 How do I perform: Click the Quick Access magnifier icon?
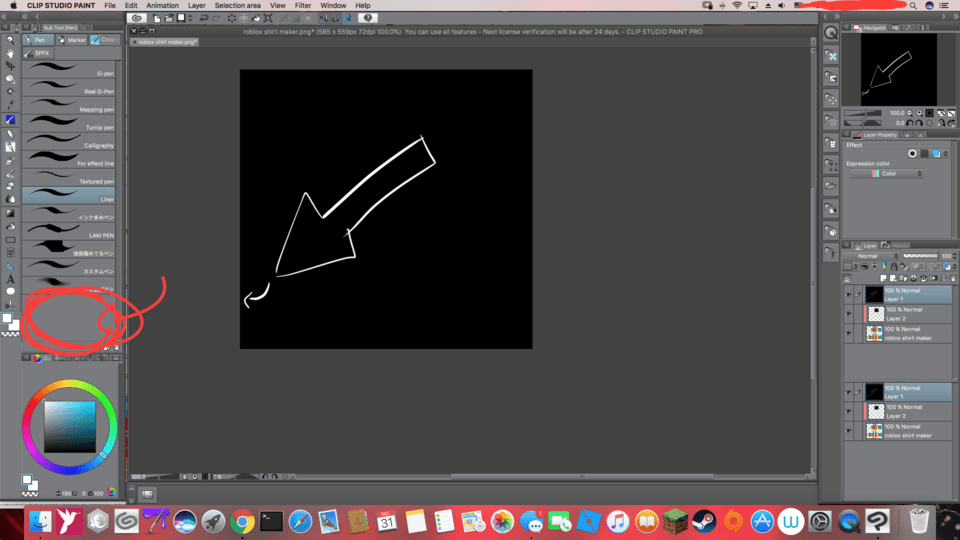[x=830, y=33]
